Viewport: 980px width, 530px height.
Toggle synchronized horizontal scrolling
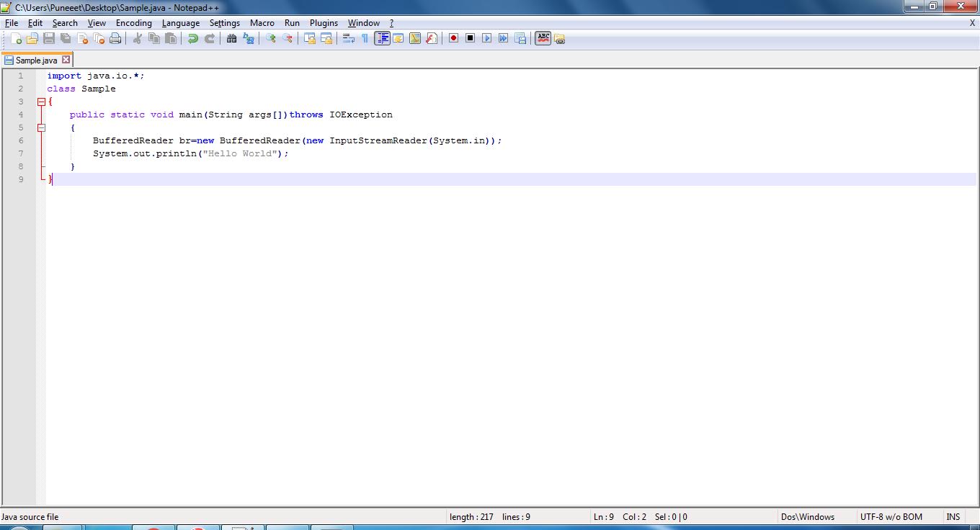pyautogui.click(x=326, y=38)
